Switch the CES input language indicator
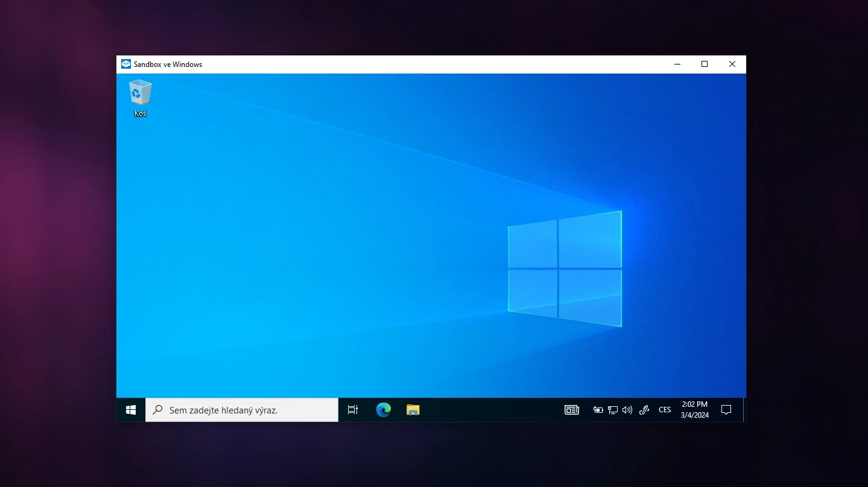The width and height of the screenshot is (868, 487). click(665, 410)
